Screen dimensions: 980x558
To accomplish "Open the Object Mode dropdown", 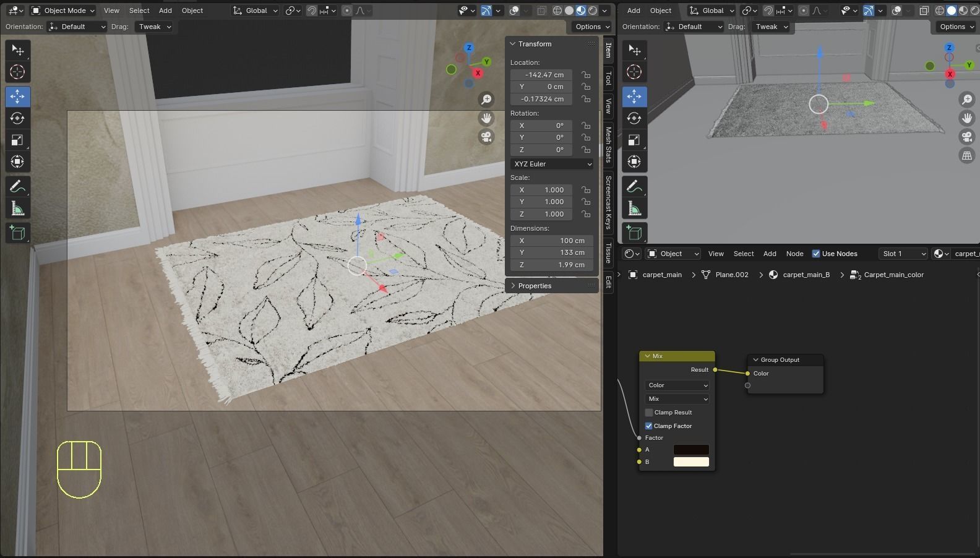I will 63,11.
